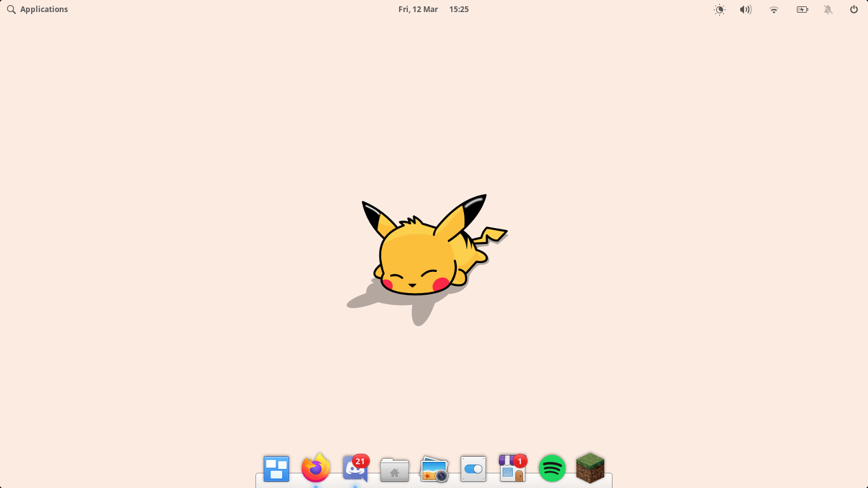Viewport: 868px width, 488px height.
Task: Open the date and time indicator
Action: pos(433,10)
